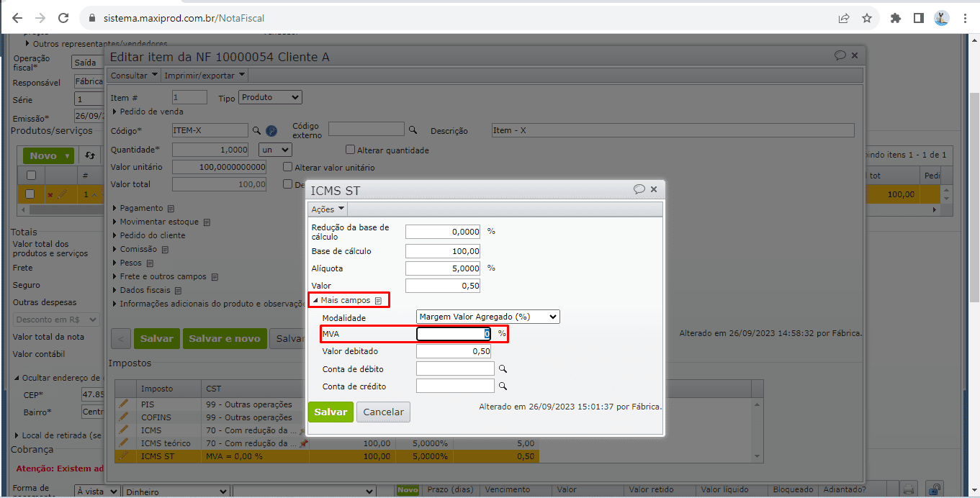980x498 pixels.
Task: Toggle the browser side panel
Action: click(919, 18)
